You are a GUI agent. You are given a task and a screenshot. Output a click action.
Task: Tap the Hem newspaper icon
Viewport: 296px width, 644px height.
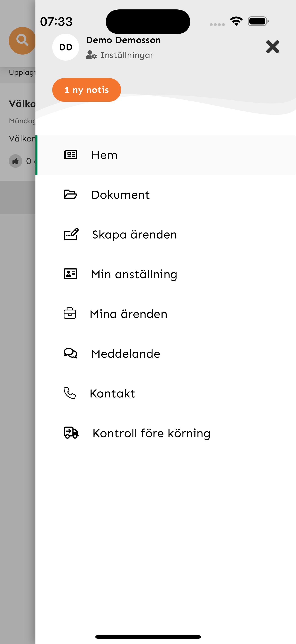[70, 155]
